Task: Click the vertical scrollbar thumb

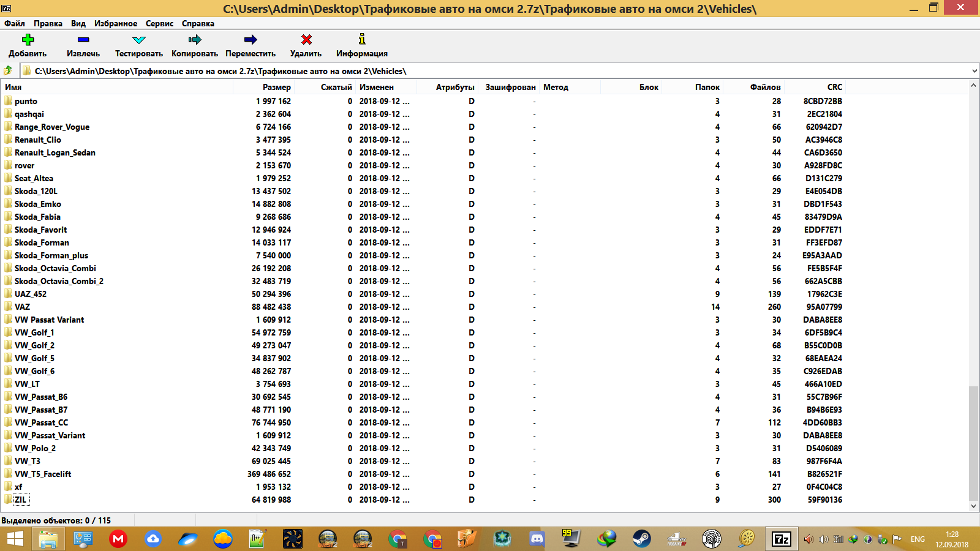Action: [x=973, y=443]
